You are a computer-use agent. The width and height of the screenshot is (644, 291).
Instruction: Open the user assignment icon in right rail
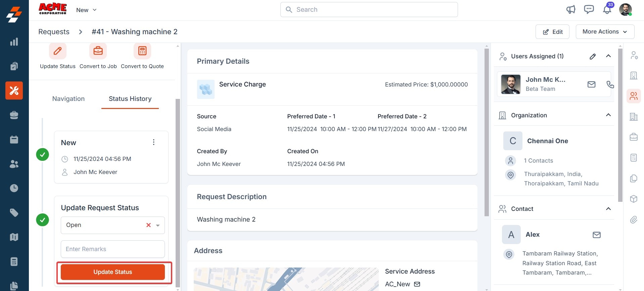(634, 55)
